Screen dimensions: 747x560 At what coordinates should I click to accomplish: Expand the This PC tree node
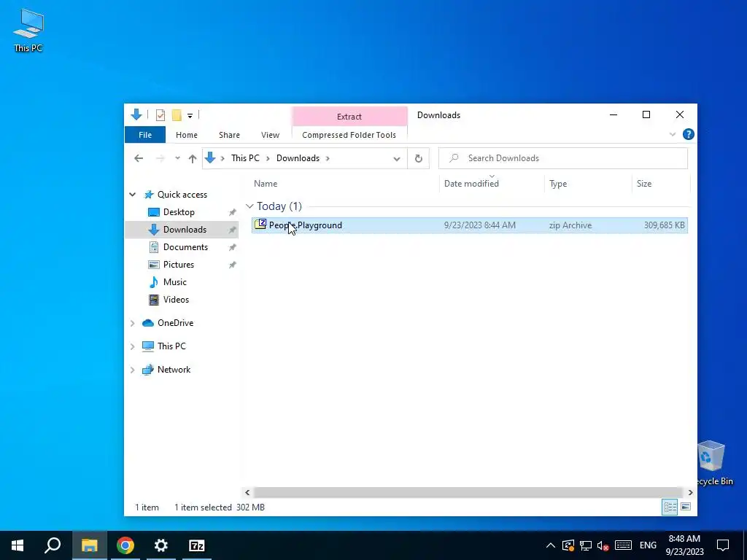133,346
